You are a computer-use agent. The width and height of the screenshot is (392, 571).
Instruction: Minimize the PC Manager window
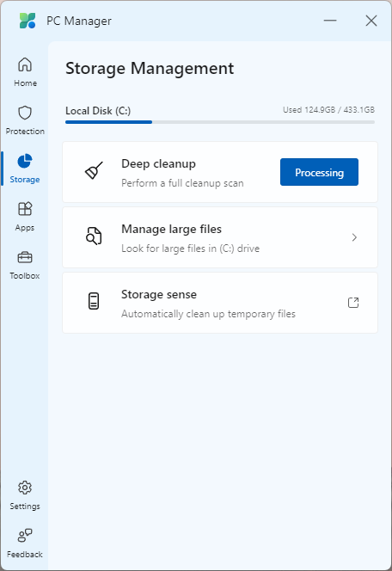pyautogui.click(x=330, y=21)
